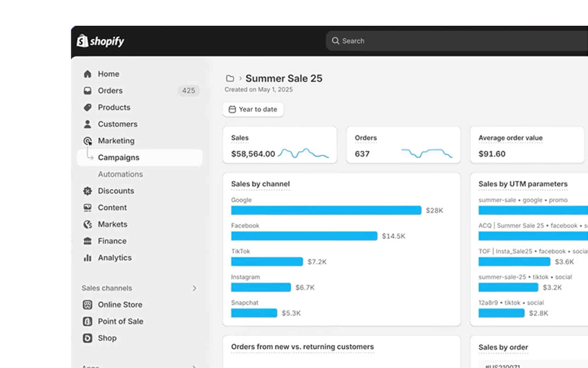Open the Online Store channel
588x368 pixels.
120,305
